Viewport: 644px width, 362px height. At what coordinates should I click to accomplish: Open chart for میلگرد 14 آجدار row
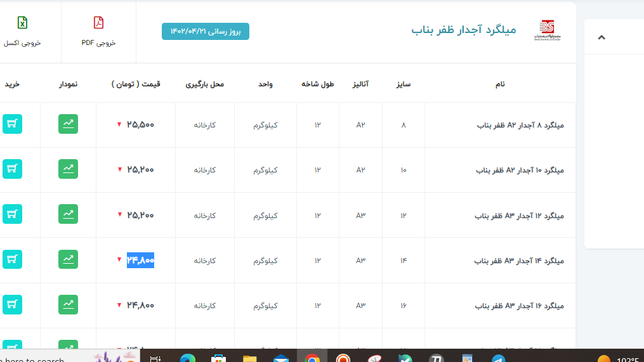click(x=68, y=259)
